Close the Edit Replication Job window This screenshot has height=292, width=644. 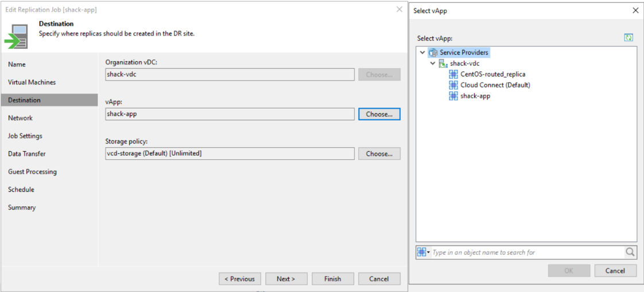[x=399, y=9]
